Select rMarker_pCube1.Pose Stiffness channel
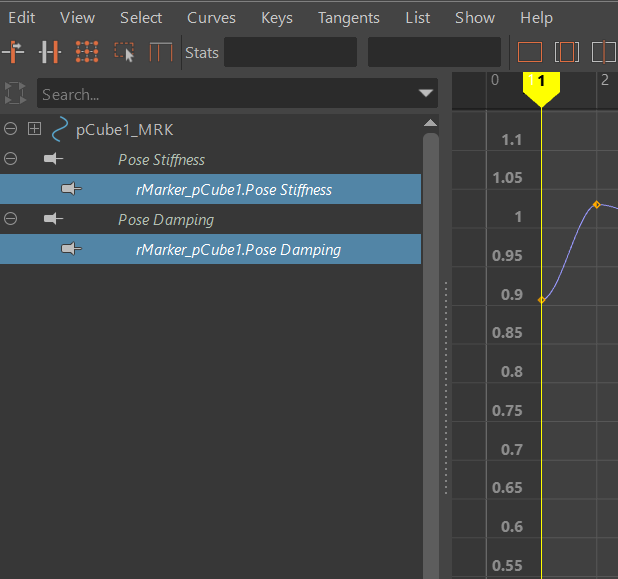Image resolution: width=618 pixels, height=579 pixels. point(233,189)
